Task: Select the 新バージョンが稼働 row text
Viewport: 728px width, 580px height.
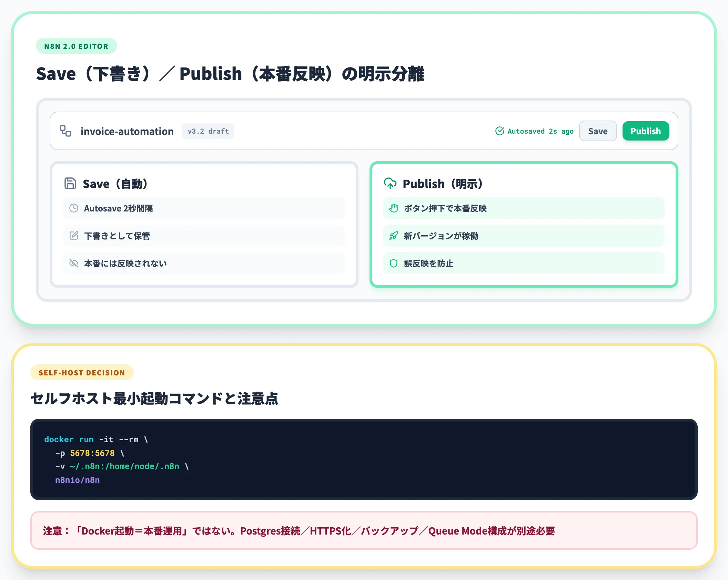Action: point(441,236)
